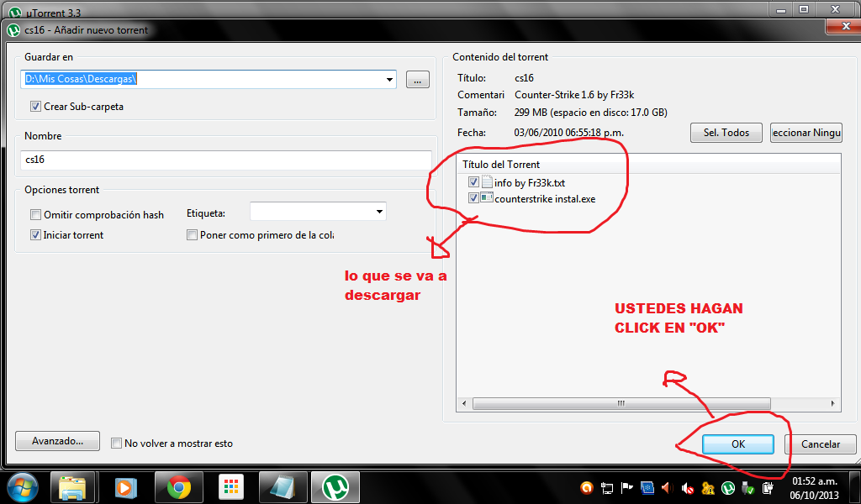Uncheck the info by Fr33k.txt file checkbox
861x504 pixels.
pyautogui.click(x=474, y=182)
